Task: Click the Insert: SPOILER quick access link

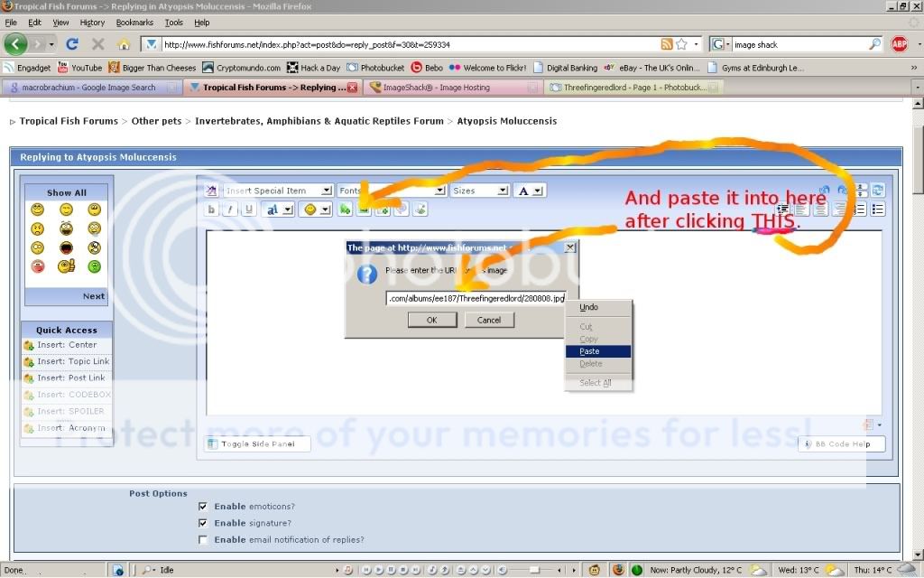Action: click(x=70, y=411)
